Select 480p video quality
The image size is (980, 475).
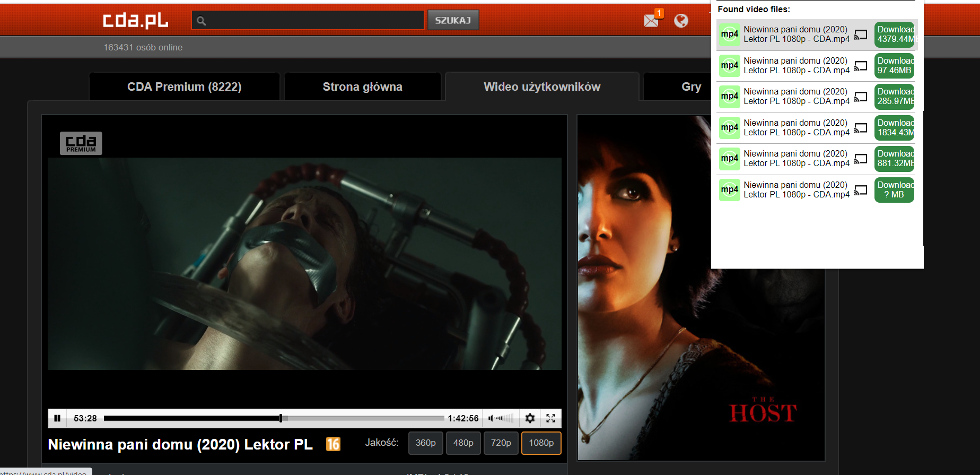[x=463, y=443]
